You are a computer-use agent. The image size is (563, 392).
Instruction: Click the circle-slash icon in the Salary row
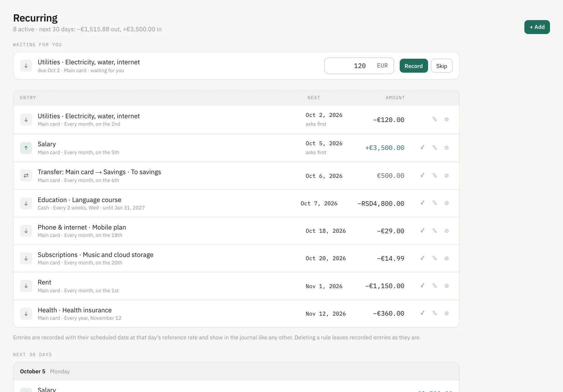447,147
